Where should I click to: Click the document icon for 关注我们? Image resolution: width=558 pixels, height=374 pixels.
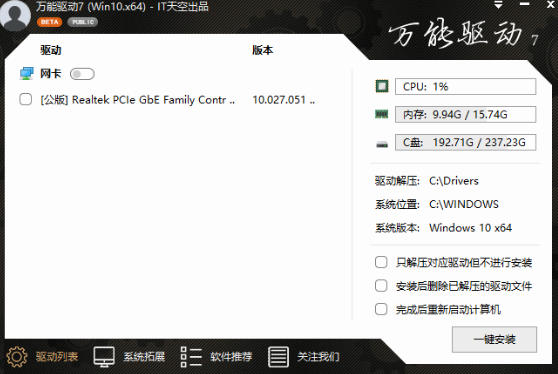pos(278,357)
